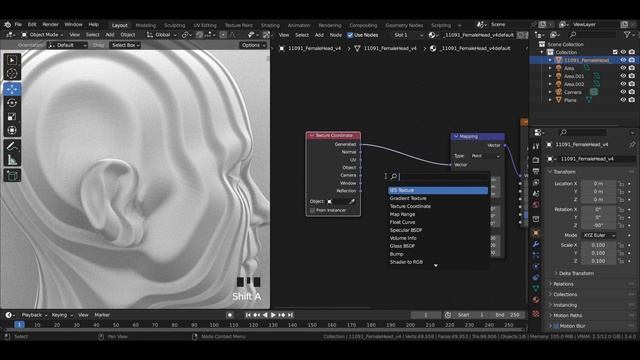The height and width of the screenshot is (360, 640).
Task: Open the Modifiers properties tab
Action: click(536, 244)
